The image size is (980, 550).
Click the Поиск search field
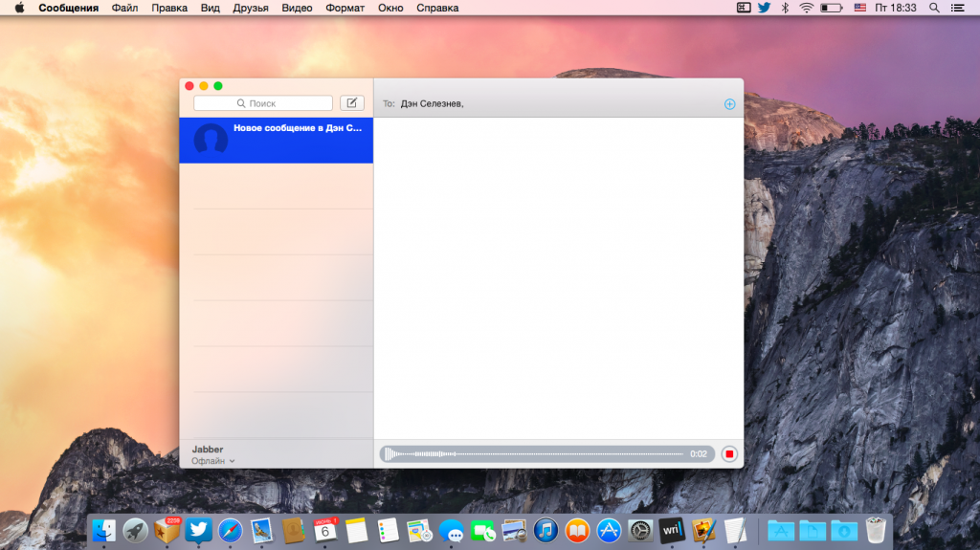[x=263, y=103]
